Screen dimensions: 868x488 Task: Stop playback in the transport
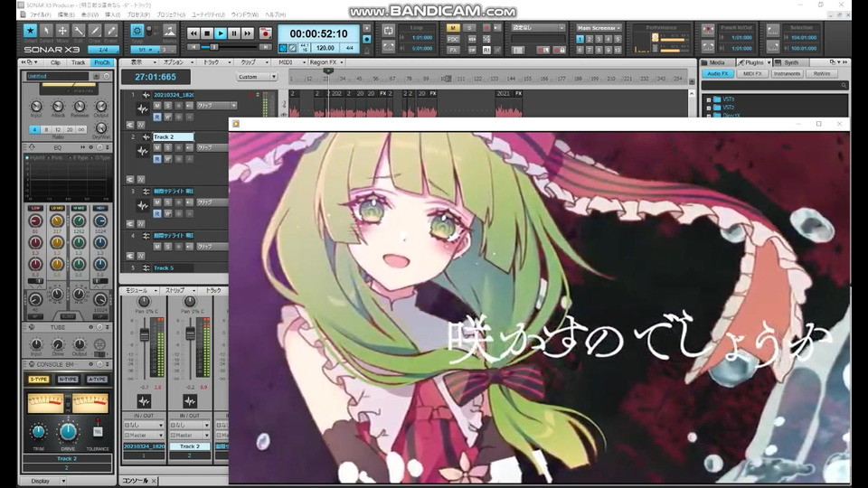207,33
